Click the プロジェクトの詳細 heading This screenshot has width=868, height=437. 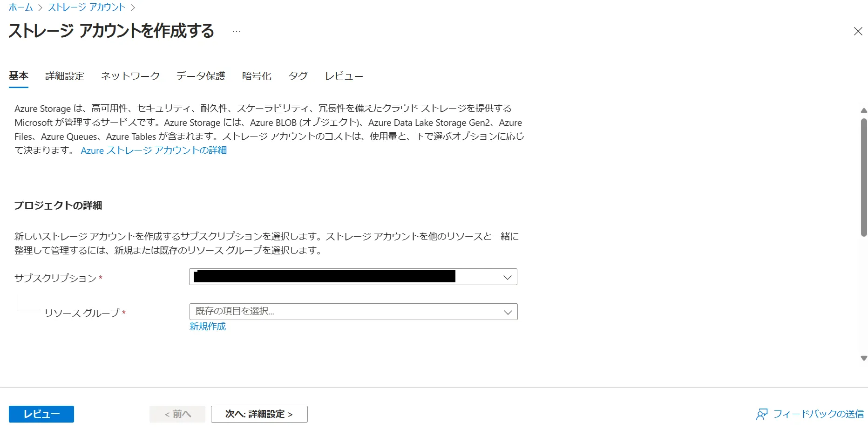[58, 205]
